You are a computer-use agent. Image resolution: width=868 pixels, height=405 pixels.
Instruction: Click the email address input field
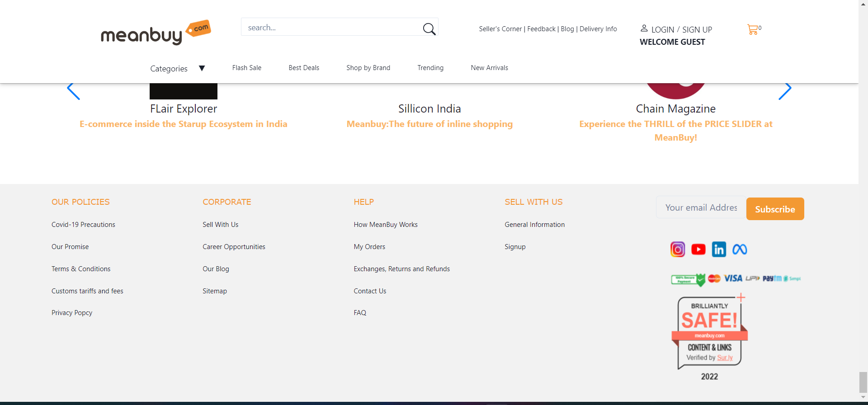tap(701, 207)
